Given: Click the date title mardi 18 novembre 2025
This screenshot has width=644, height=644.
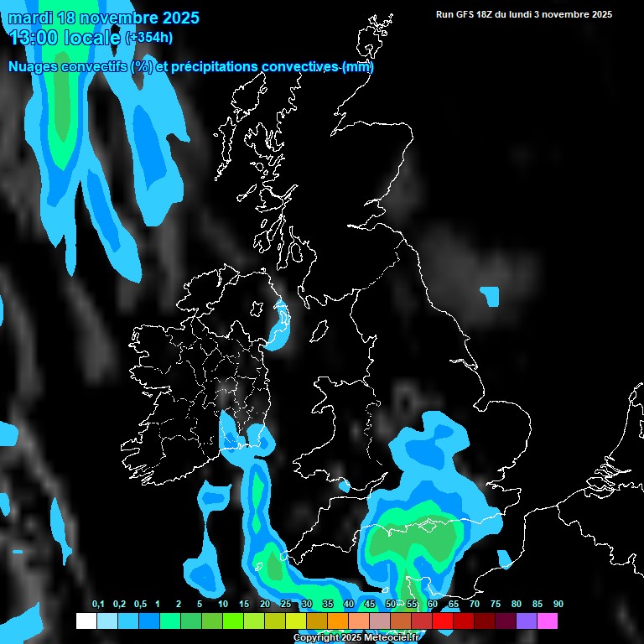Looking at the screenshot, I should tap(104, 18).
